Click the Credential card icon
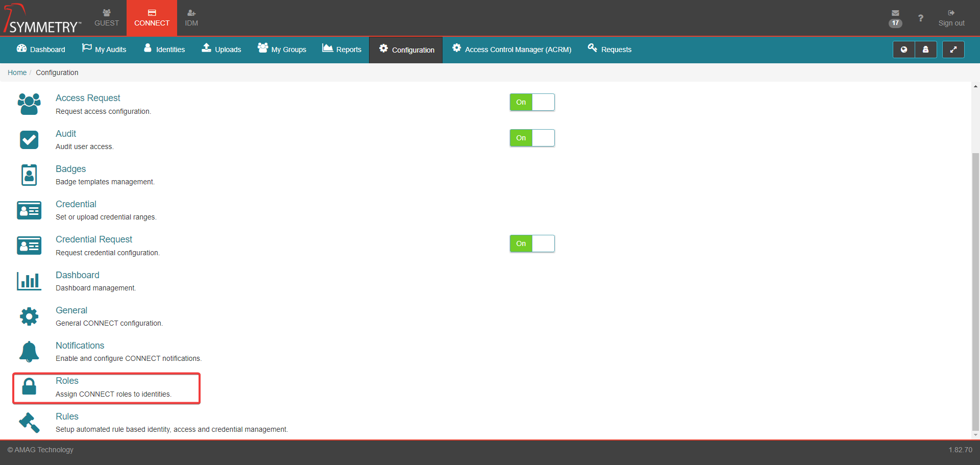The image size is (980, 465). coord(29,210)
